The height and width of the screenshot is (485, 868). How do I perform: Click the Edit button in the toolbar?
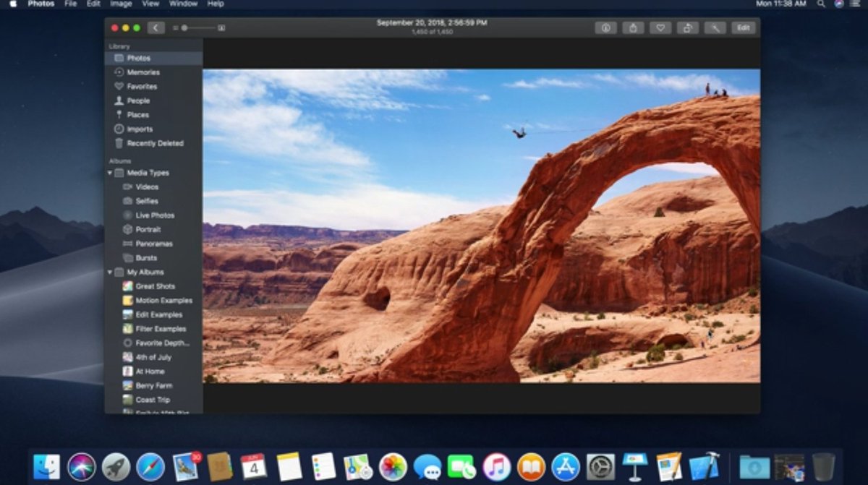click(x=743, y=27)
